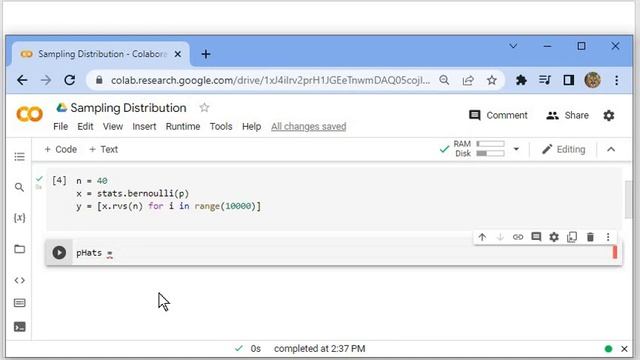Open the Edit menu
Image resolution: width=640 pixels, height=360 pixels.
click(85, 127)
